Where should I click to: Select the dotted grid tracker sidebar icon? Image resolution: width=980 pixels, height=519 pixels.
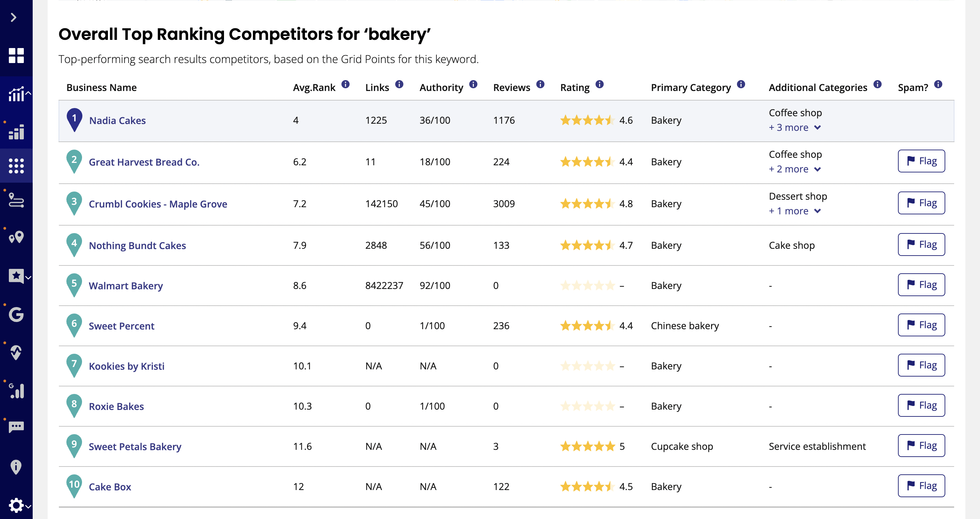pyautogui.click(x=16, y=166)
